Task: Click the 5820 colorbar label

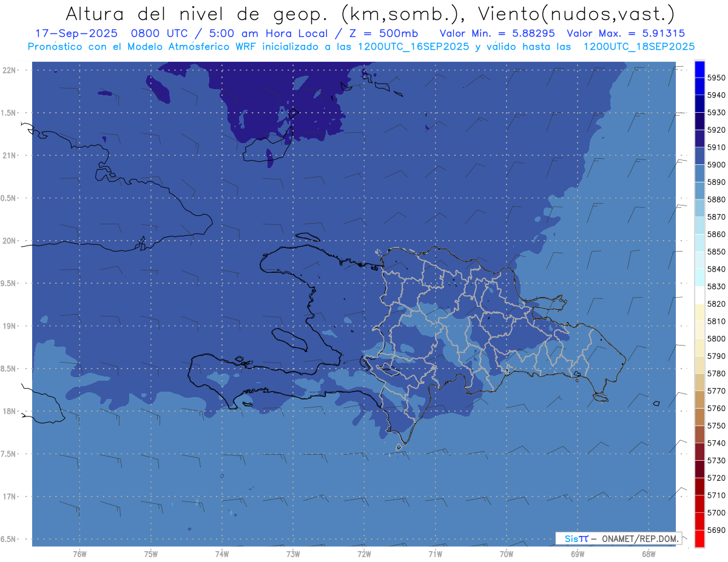Action: coord(716,304)
